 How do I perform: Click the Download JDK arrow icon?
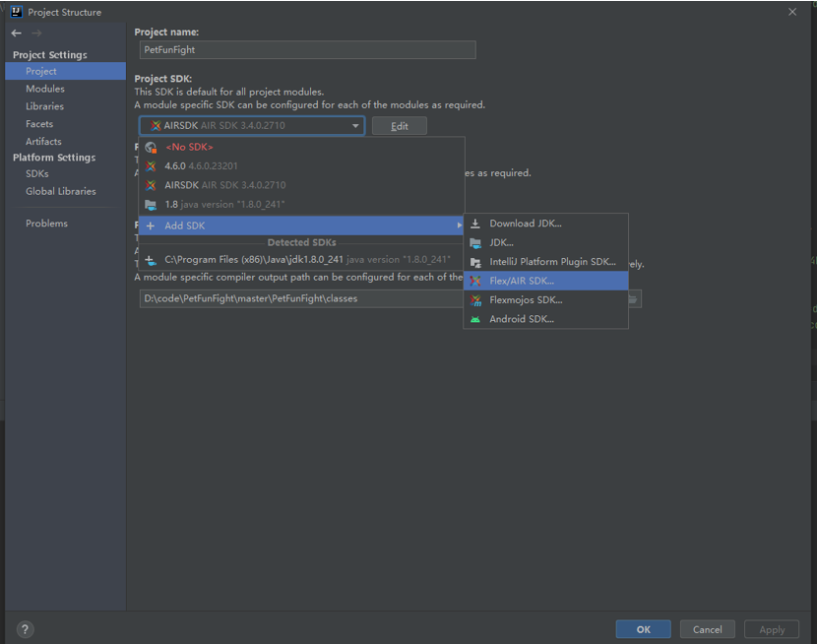(x=475, y=224)
